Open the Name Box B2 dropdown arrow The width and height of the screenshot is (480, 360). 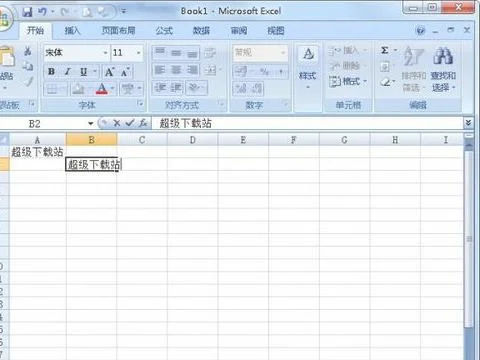pos(90,124)
